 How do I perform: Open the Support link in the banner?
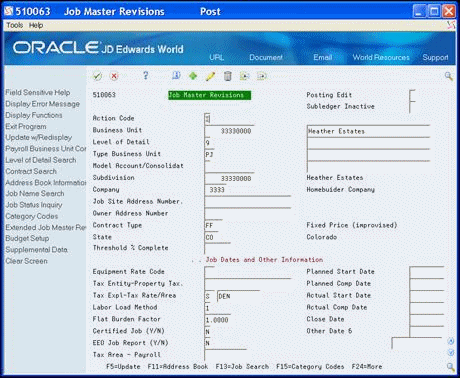pyautogui.click(x=435, y=57)
